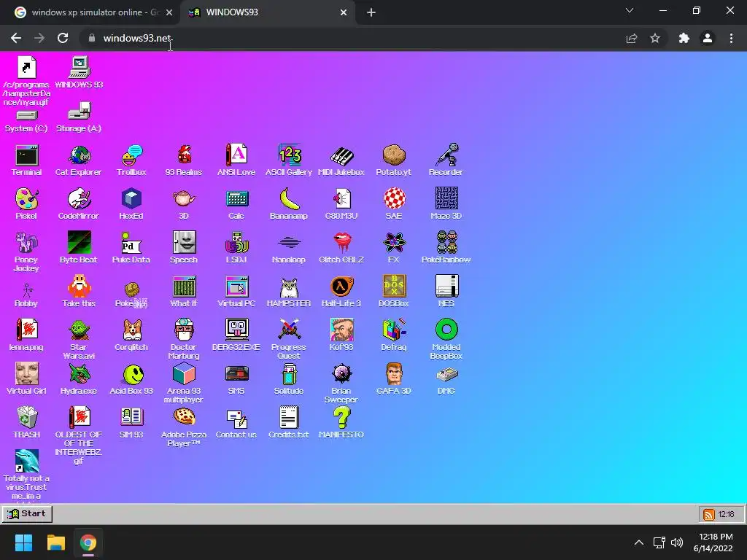Open System (C:) drive icon

tap(27, 122)
